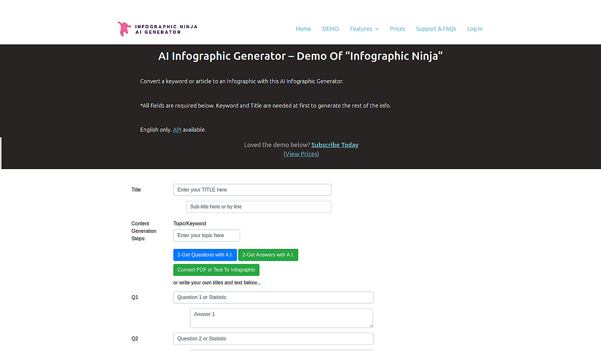Focus the Question 2 or Statistic field

click(x=273, y=339)
